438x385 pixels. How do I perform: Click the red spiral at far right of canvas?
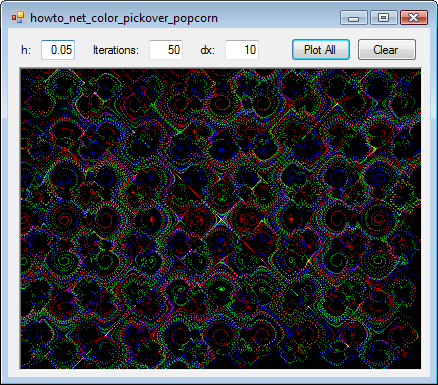click(x=378, y=219)
